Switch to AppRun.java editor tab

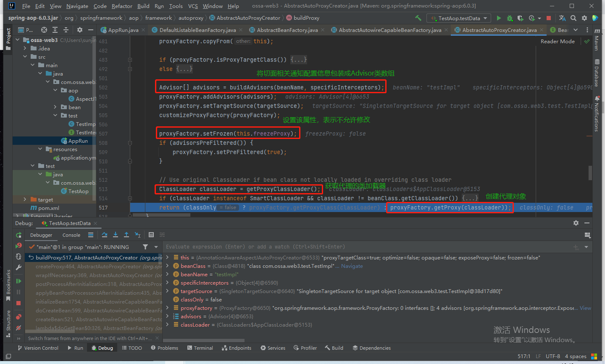pos(123,30)
